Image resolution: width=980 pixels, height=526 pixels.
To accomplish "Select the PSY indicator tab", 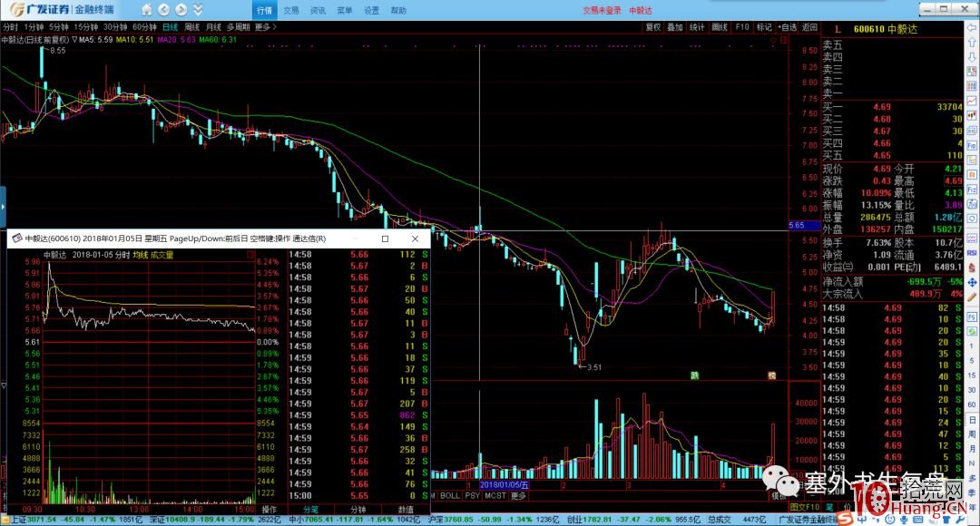I will point(473,495).
